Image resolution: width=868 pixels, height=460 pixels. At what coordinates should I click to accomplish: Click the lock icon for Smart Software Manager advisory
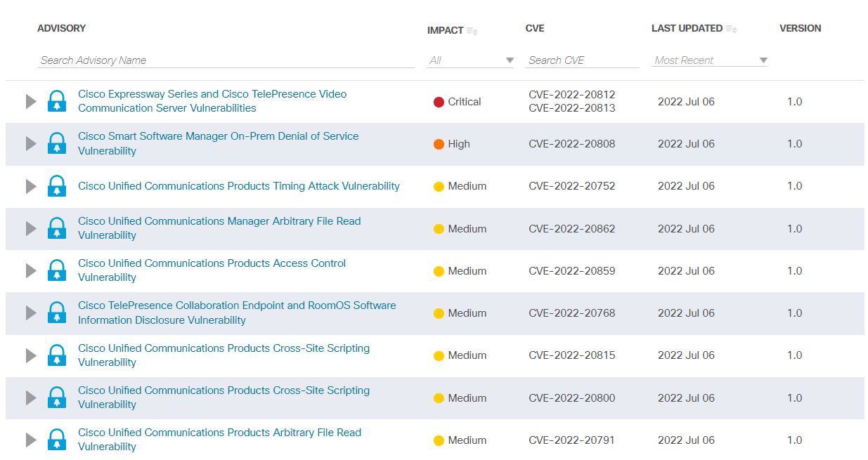click(x=57, y=143)
